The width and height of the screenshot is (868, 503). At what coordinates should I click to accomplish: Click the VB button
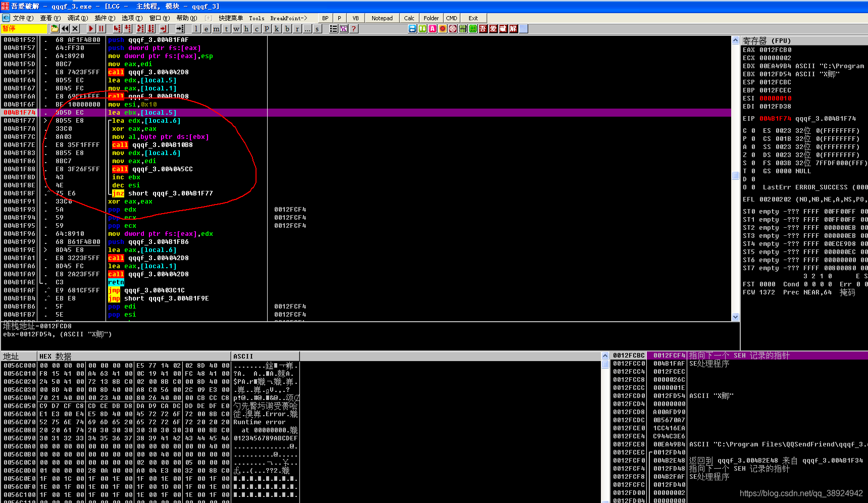[x=355, y=18]
